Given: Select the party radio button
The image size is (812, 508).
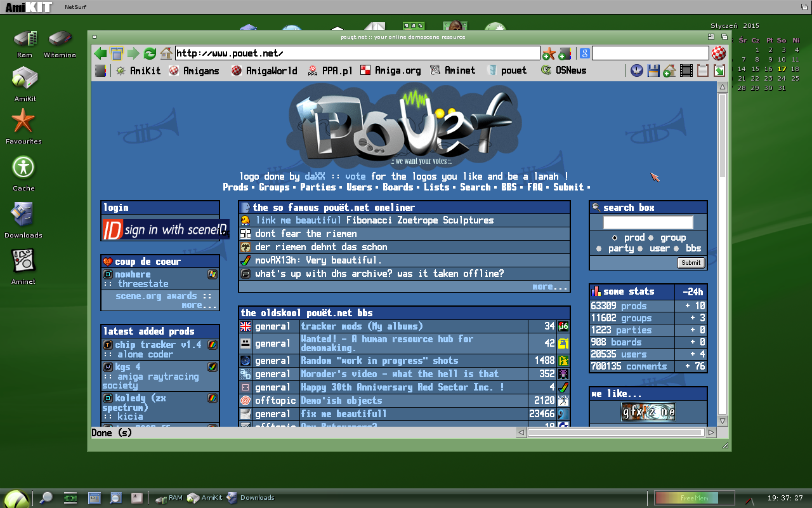Looking at the screenshot, I should (599, 248).
